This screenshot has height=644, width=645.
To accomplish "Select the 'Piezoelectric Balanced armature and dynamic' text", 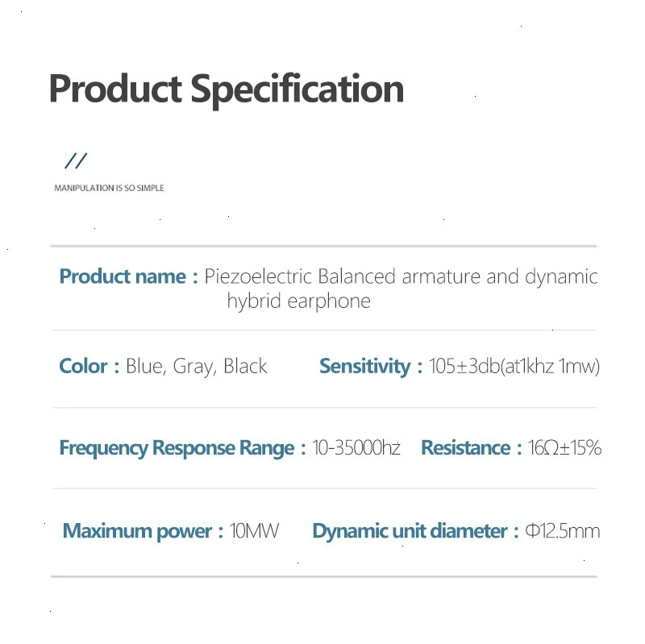I will coord(401,277).
